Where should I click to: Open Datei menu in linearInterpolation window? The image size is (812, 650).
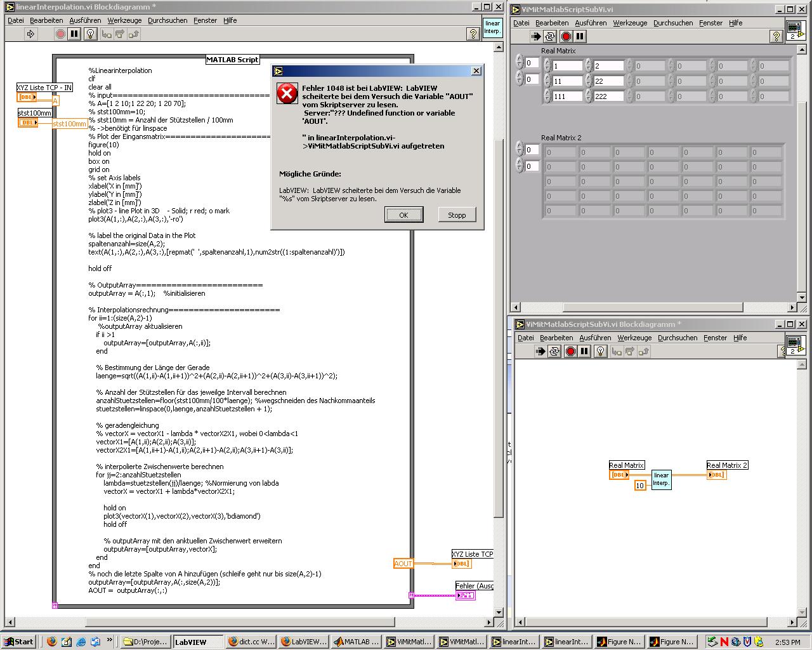tap(15, 20)
